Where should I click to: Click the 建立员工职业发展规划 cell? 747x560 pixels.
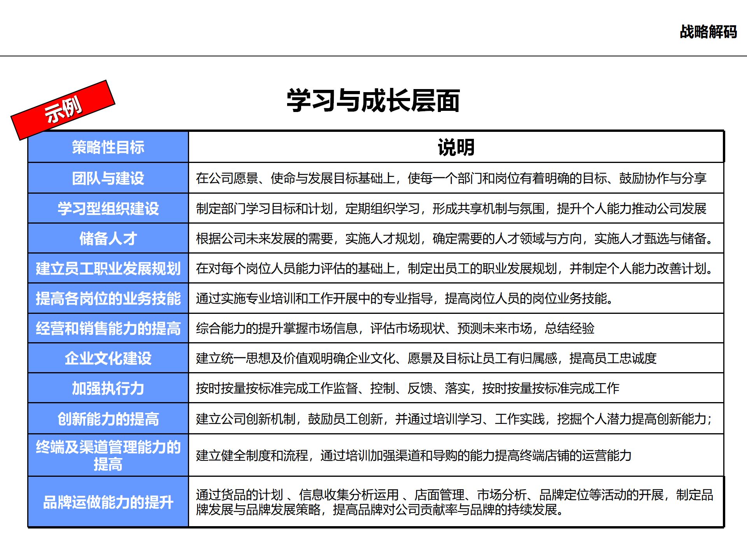(108, 268)
